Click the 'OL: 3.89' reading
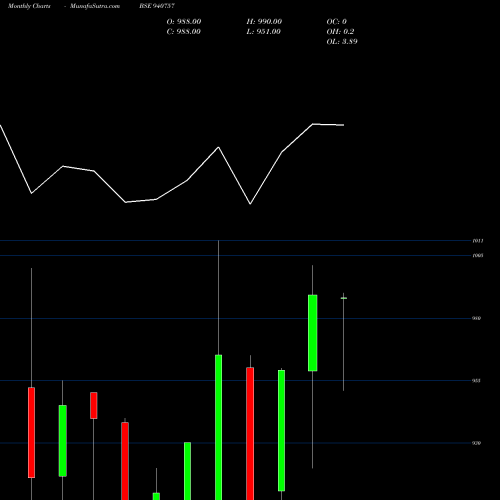 [x=342, y=42]
